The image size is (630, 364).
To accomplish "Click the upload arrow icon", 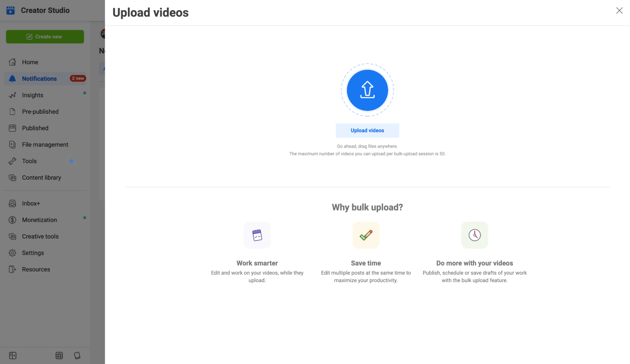I will pos(367,90).
